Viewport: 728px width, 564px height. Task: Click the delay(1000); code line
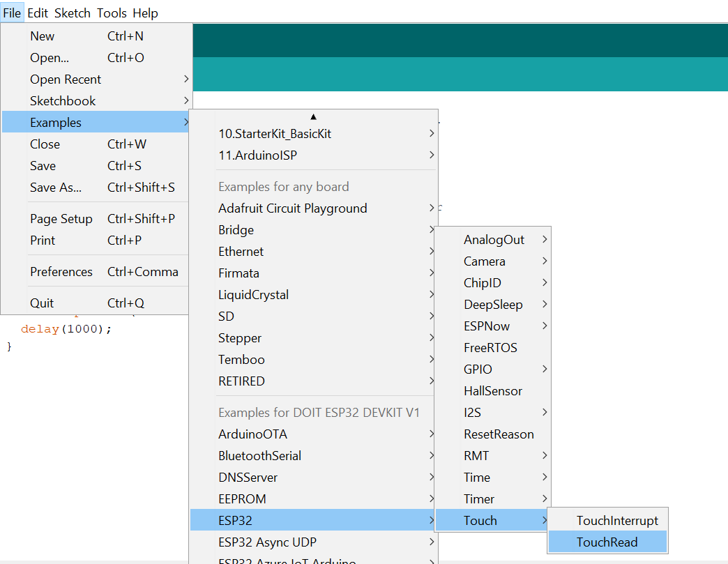tap(66, 328)
